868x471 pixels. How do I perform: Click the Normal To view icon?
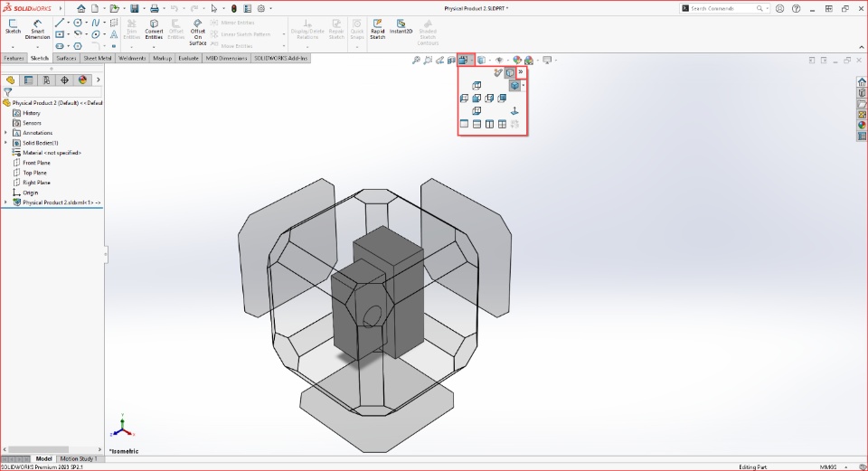(514, 110)
